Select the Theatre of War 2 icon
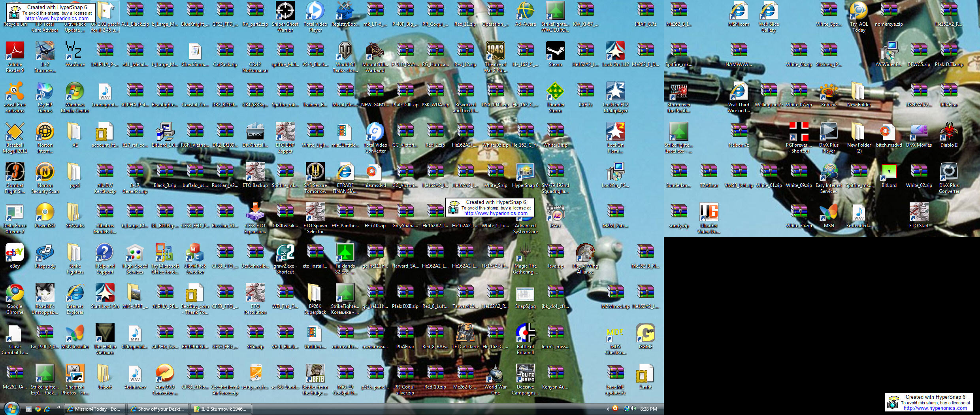980x415 pixels. (496, 57)
